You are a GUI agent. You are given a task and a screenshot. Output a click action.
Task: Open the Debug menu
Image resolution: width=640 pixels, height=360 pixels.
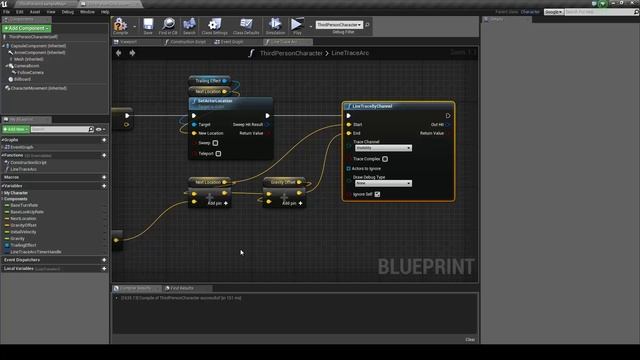(x=68, y=12)
